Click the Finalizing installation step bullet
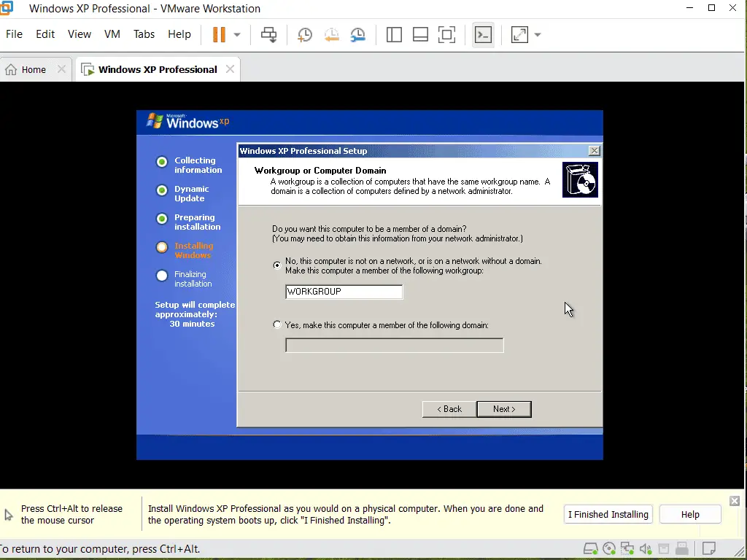Viewport: 747px width, 560px height. pos(162,276)
